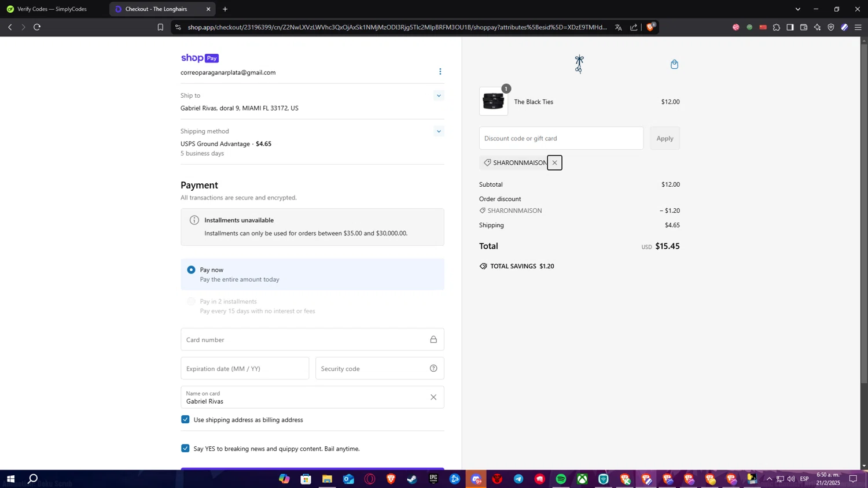Bookmark this page
This screenshot has width=868, height=488.
coord(160,27)
